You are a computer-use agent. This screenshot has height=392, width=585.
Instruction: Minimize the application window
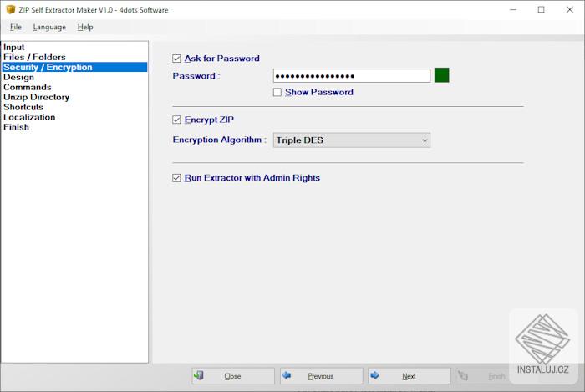coord(513,10)
